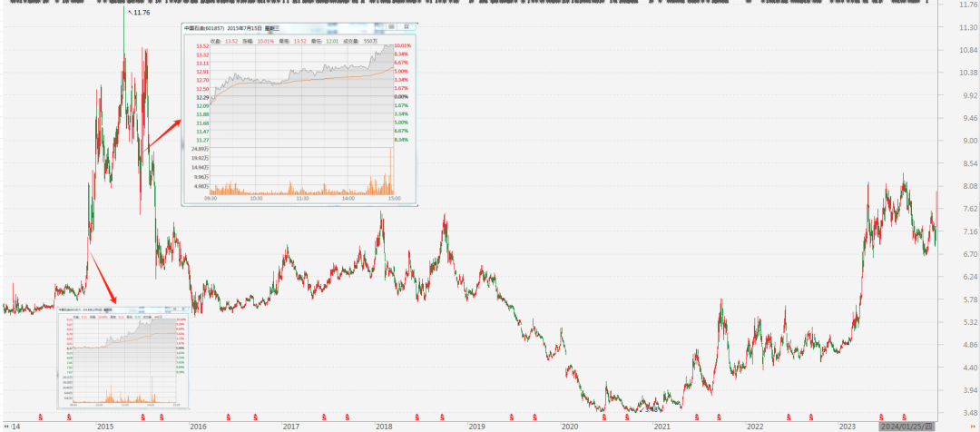
Task: Click the later S marker in 2017
Action: [x=347, y=417]
